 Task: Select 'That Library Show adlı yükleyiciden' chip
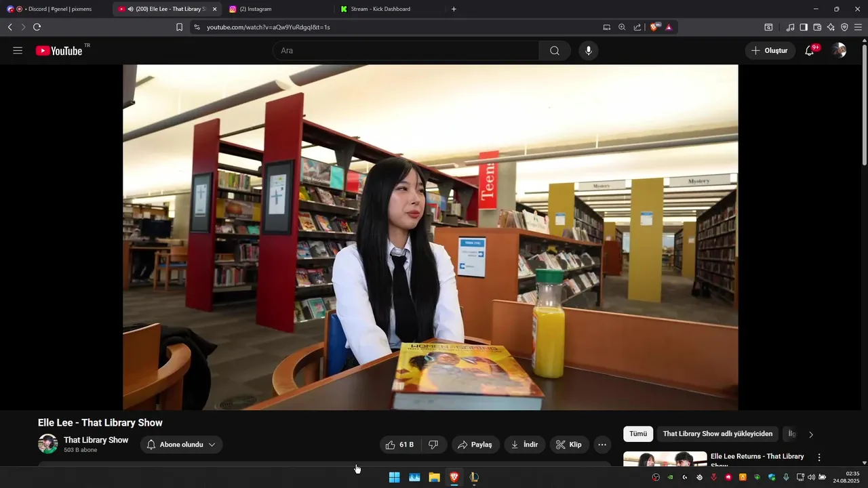click(x=717, y=434)
